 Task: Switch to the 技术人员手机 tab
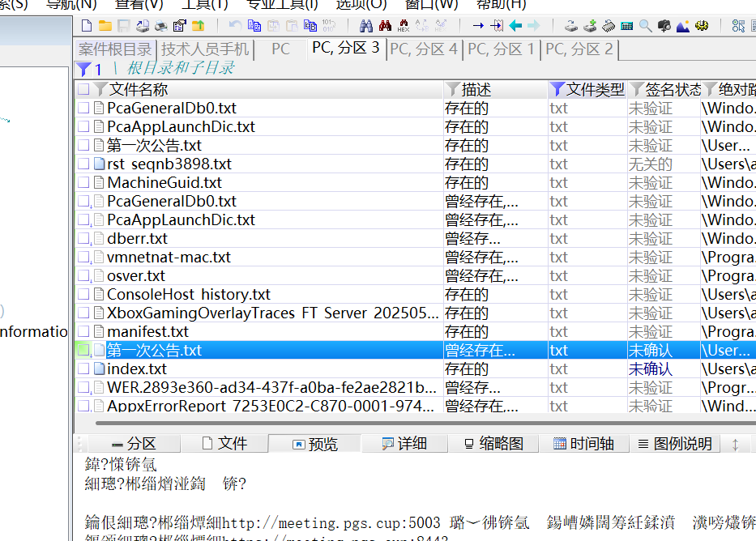tap(205, 49)
